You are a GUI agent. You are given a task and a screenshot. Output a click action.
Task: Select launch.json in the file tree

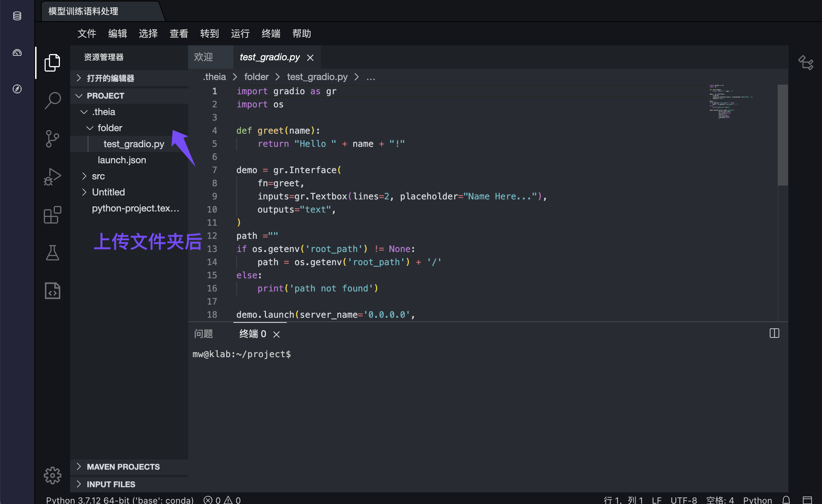coord(122,160)
